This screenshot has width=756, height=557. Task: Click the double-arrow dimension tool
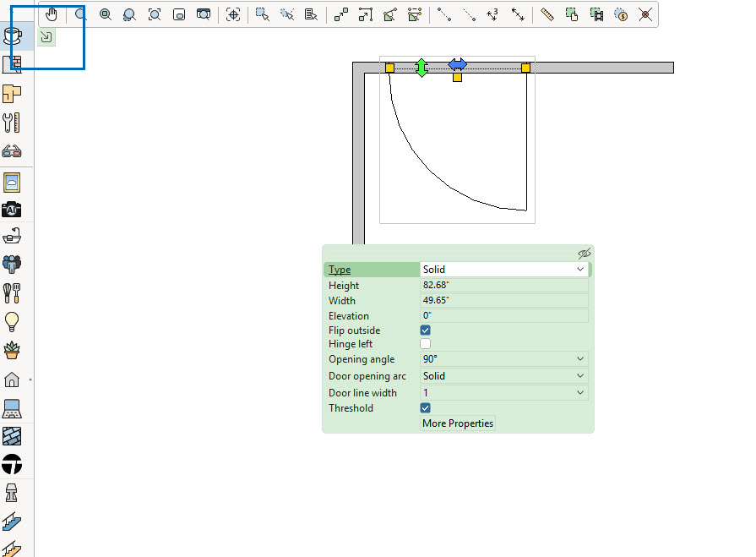click(x=518, y=14)
